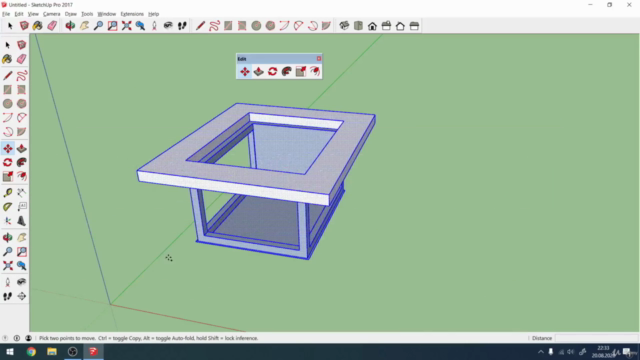Switch to Front view house icon

click(372, 26)
